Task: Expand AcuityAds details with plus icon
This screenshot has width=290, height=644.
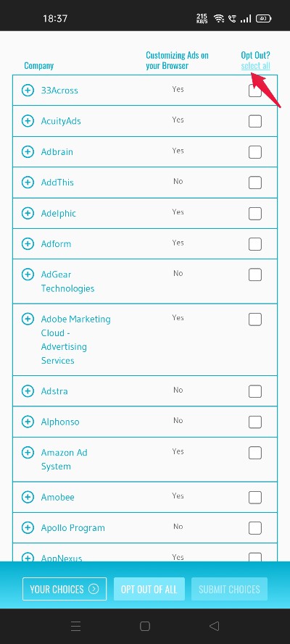Action: 28,121
